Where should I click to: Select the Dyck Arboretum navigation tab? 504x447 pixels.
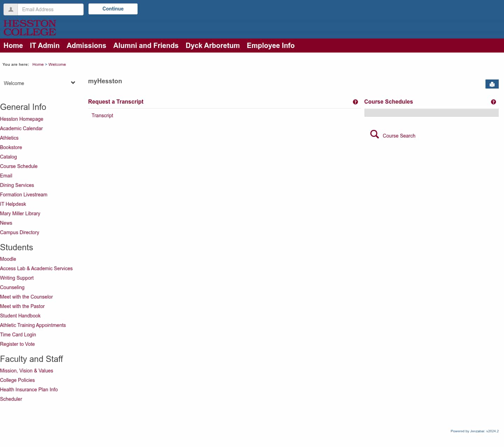[212, 46]
